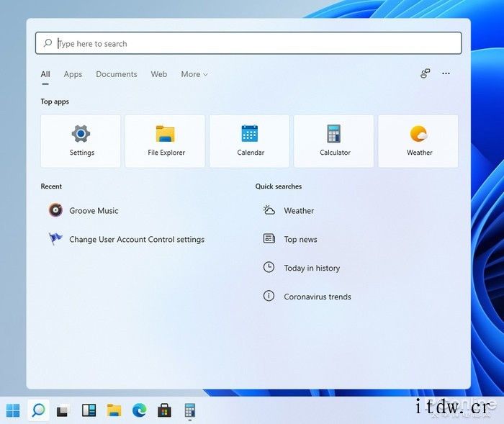Image resolution: width=504 pixels, height=424 pixels.
Task: Open Calculator from the taskbar
Action: pos(189,410)
